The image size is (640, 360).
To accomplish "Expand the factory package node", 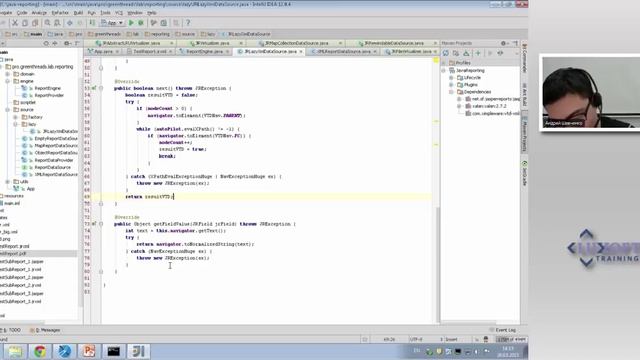I will point(16,117).
